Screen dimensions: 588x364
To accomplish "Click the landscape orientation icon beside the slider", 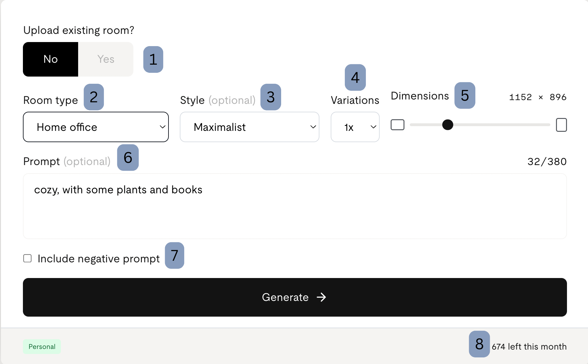I will click(x=397, y=125).
